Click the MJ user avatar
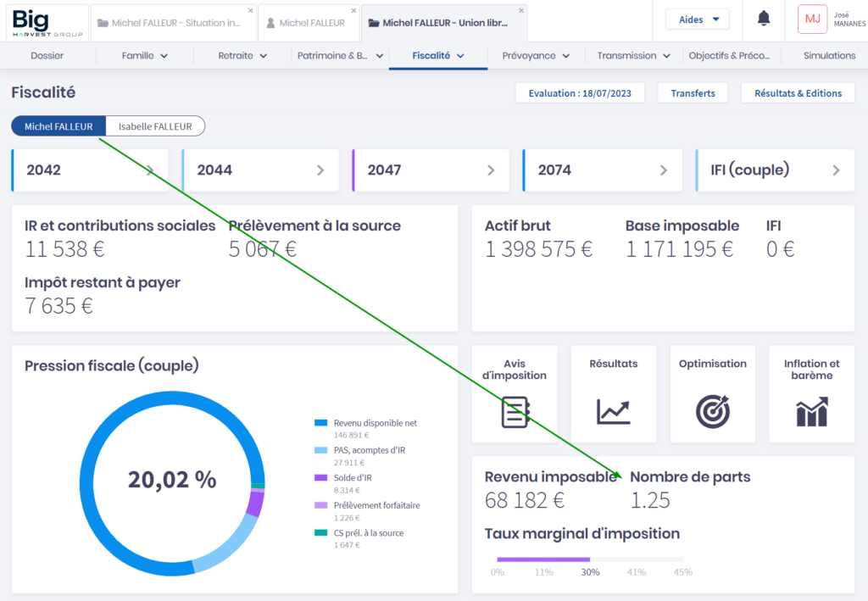This screenshot has height=601, width=868. [812, 19]
